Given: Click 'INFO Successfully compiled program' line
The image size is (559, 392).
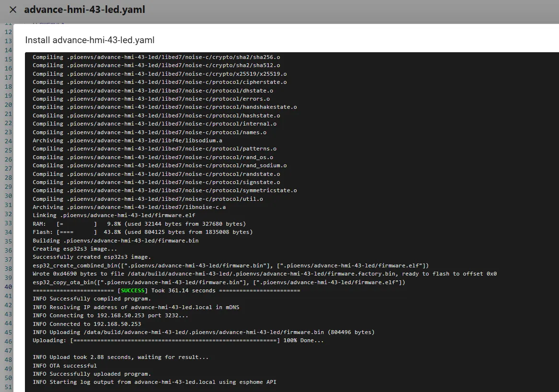Looking at the screenshot, I should [92, 299].
